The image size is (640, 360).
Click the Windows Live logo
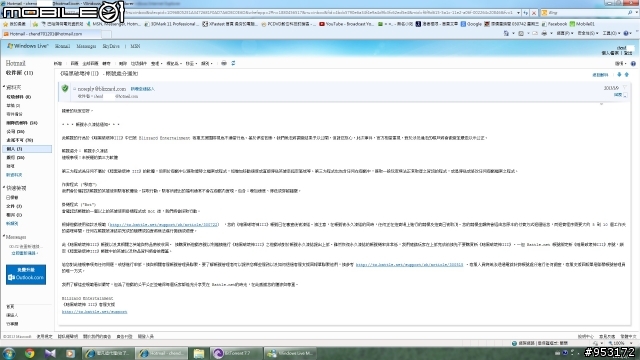28,46
